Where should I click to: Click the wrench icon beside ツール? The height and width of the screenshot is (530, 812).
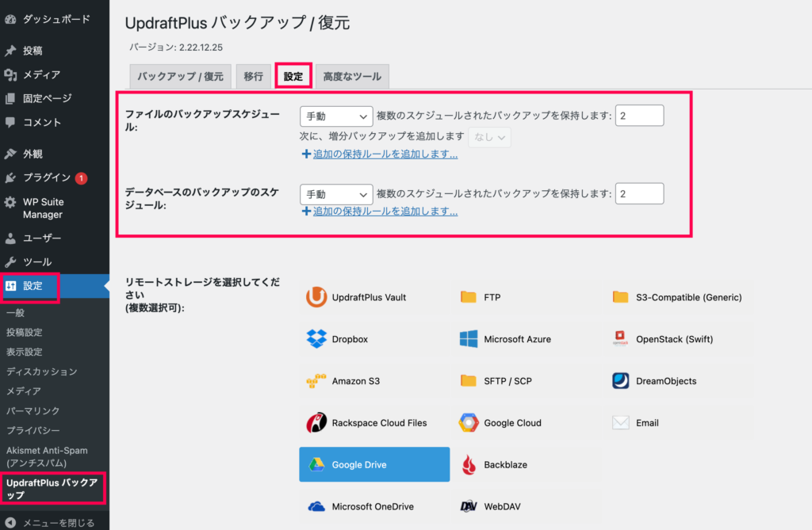[10, 262]
